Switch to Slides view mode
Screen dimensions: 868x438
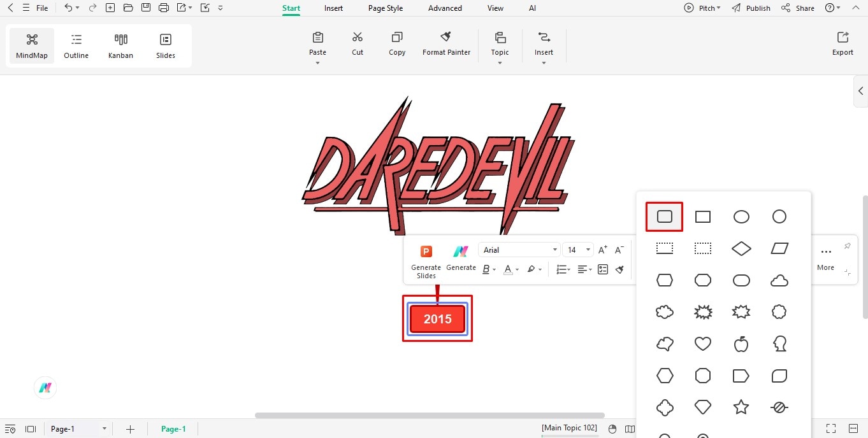coord(166,46)
